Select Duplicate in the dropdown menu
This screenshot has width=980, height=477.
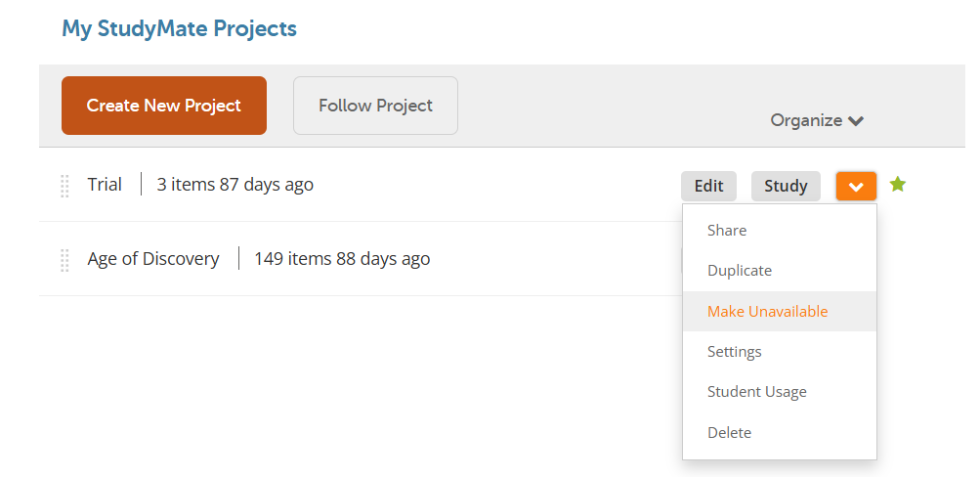coord(740,271)
